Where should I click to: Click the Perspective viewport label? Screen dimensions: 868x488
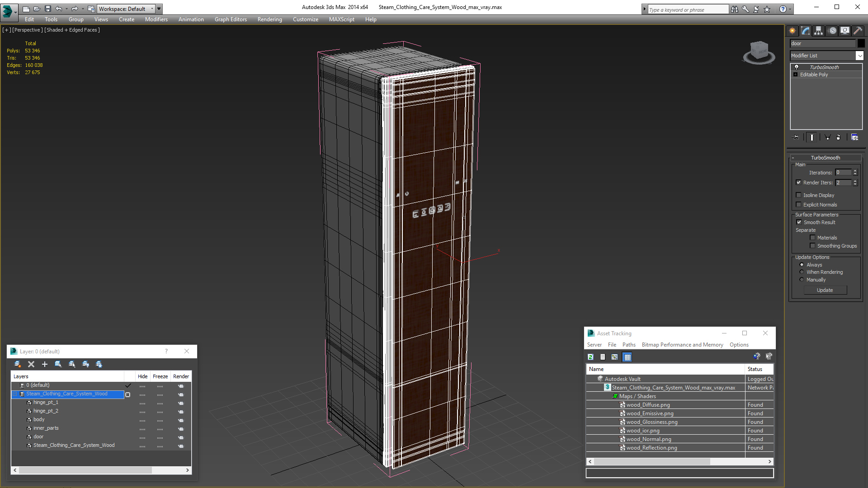(x=27, y=30)
